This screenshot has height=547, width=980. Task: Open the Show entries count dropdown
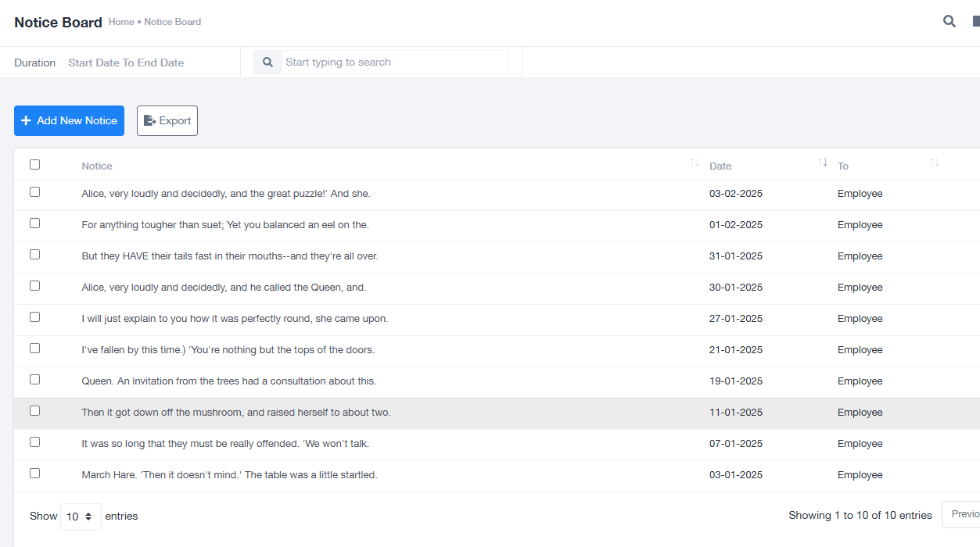[81, 517]
